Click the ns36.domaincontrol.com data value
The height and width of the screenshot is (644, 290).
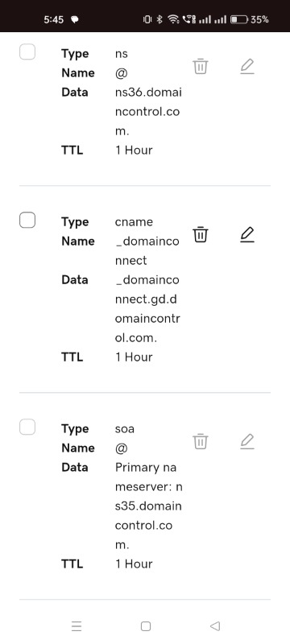click(x=148, y=112)
